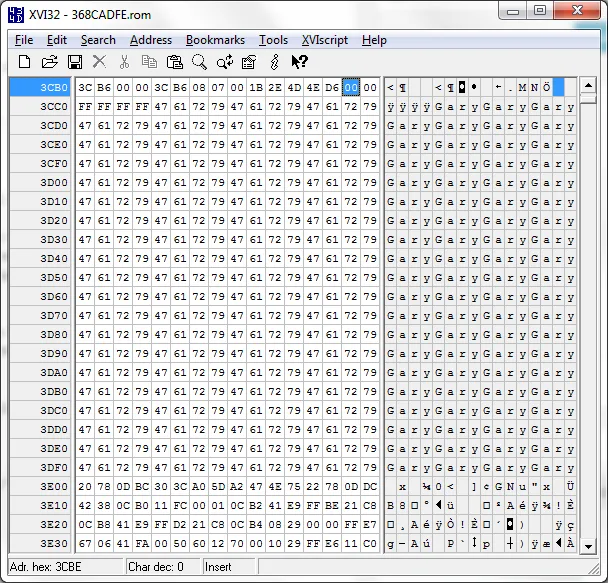Click the first 'G' character in row 3CD0 text pane
The width and height of the screenshot is (608, 583).
pos(390,125)
